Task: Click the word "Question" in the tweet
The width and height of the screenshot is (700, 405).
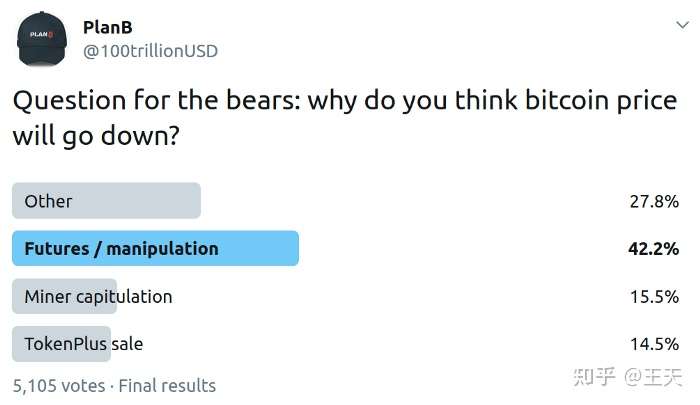Action: (x=63, y=101)
